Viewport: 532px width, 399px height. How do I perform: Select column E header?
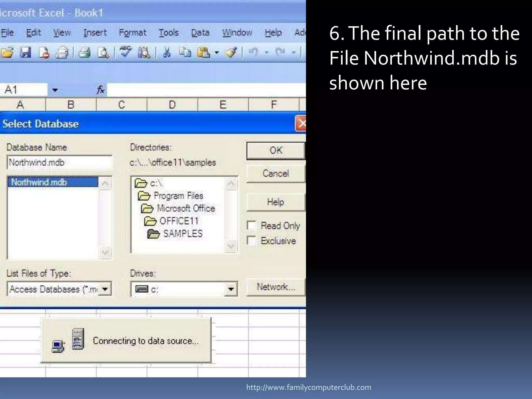pos(223,105)
